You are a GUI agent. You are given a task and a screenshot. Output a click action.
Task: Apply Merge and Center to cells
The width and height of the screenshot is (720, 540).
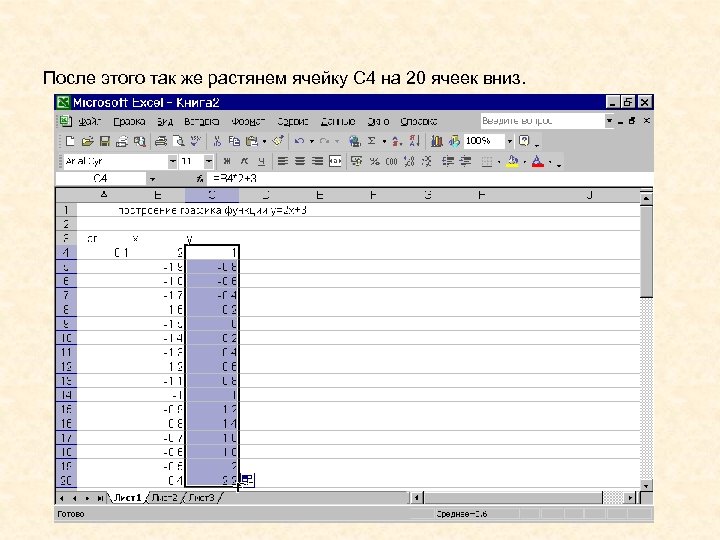pyautogui.click(x=335, y=161)
